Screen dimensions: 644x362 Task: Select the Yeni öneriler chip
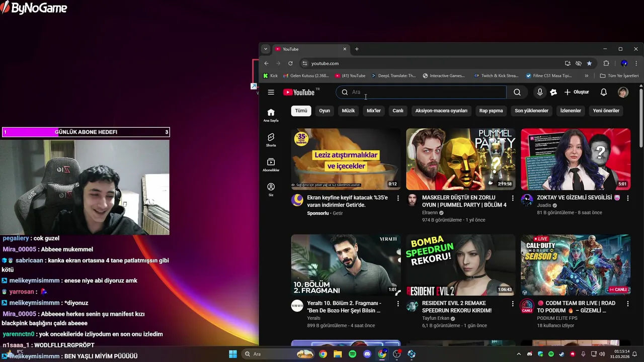[x=606, y=111]
